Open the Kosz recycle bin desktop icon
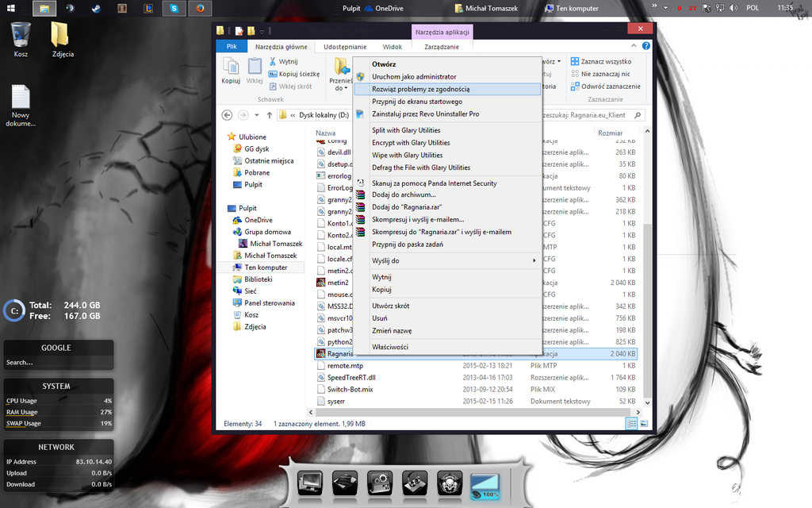The height and width of the screenshot is (508, 812). tap(21, 40)
